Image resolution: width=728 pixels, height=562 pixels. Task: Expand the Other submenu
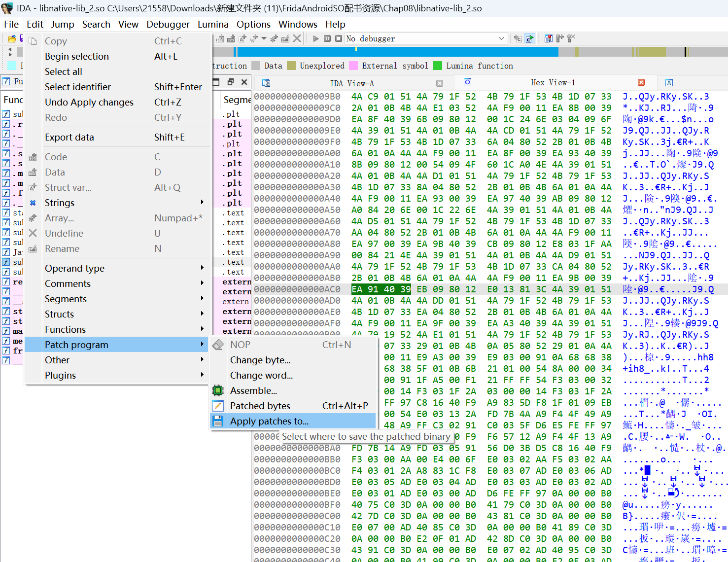(x=118, y=360)
